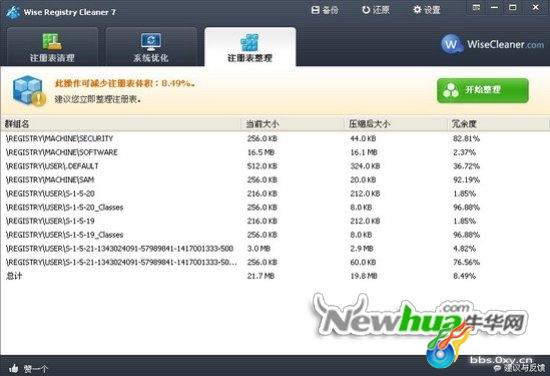
Task: Start defrag with 开始整理 button
Action: [483, 90]
